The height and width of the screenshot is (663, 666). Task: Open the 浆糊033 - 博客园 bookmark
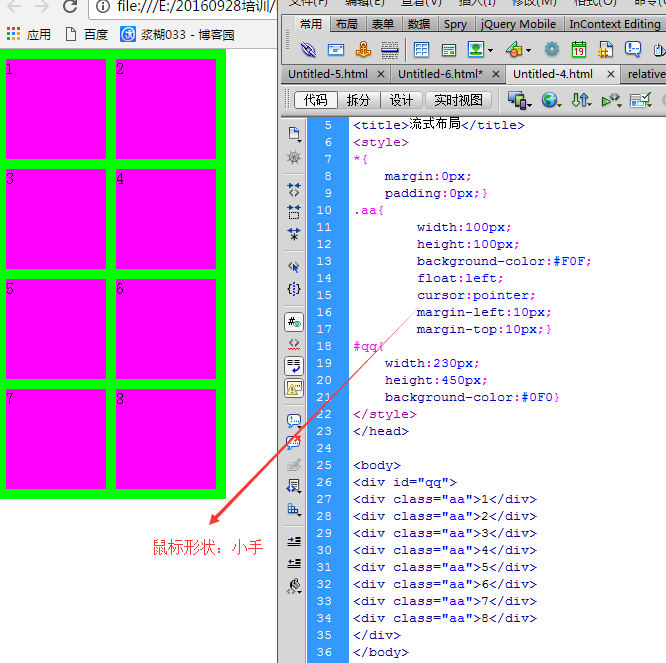[177, 34]
